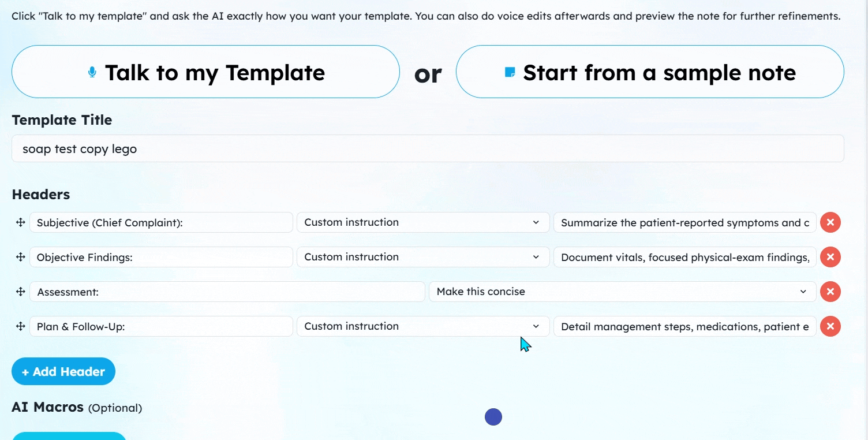Delete the Objective Findings header row
The width and height of the screenshot is (868, 440).
tap(830, 257)
